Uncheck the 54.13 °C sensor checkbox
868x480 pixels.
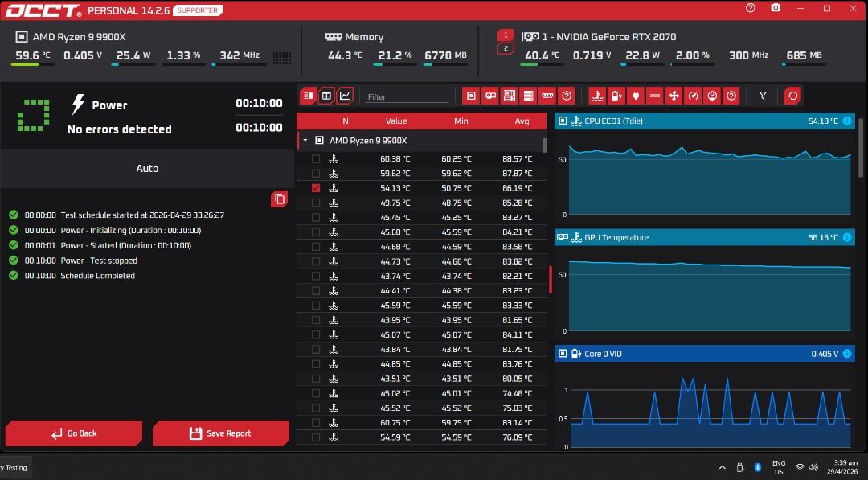coord(316,188)
